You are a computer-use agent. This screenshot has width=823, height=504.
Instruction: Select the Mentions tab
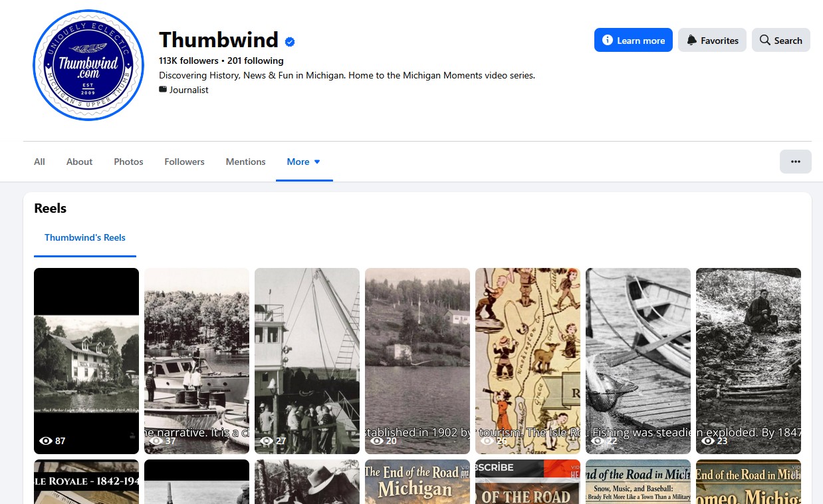click(x=245, y=162)
